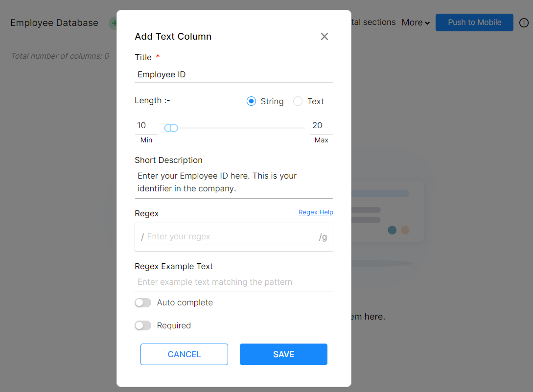
Task: Close the Add Text Column dialog
Action: coord(324,37)
